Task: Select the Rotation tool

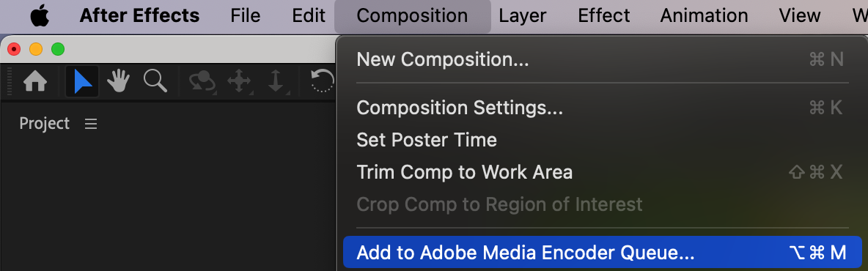Action: 323,81
